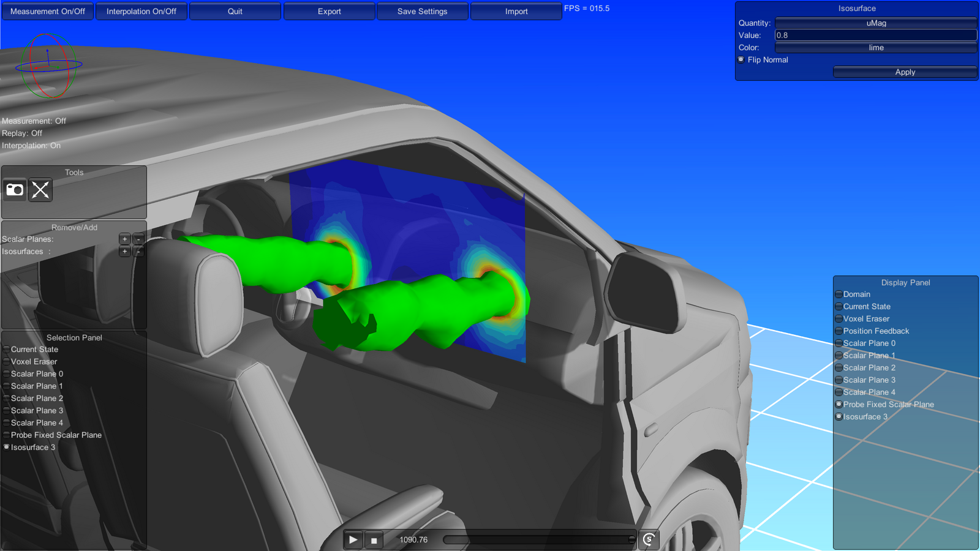Screen dimensions: 980x551
Task: Toggle Probe Fixed Scalar Plane display
Action: 839,405
